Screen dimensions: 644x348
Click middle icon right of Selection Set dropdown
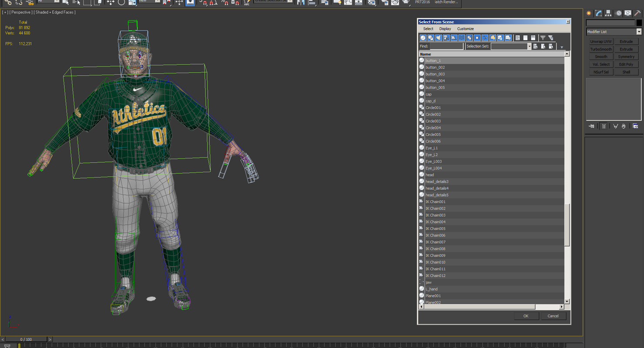543,46
